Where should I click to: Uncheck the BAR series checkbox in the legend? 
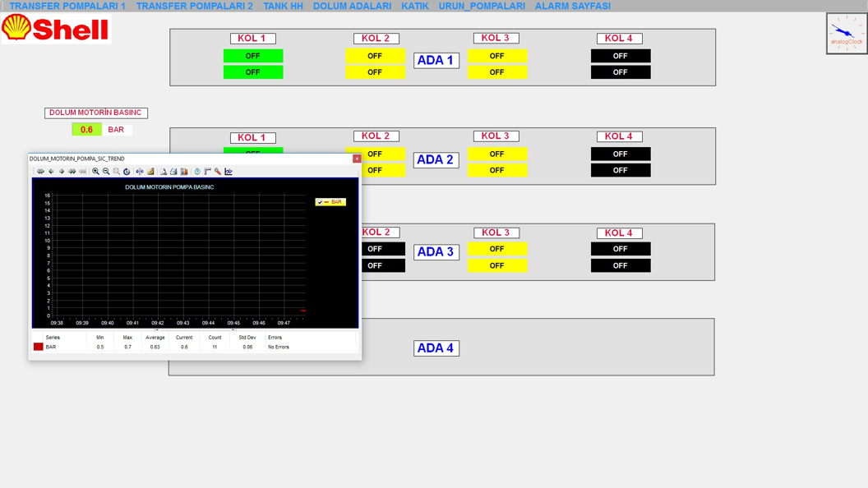tap(320, 202)
